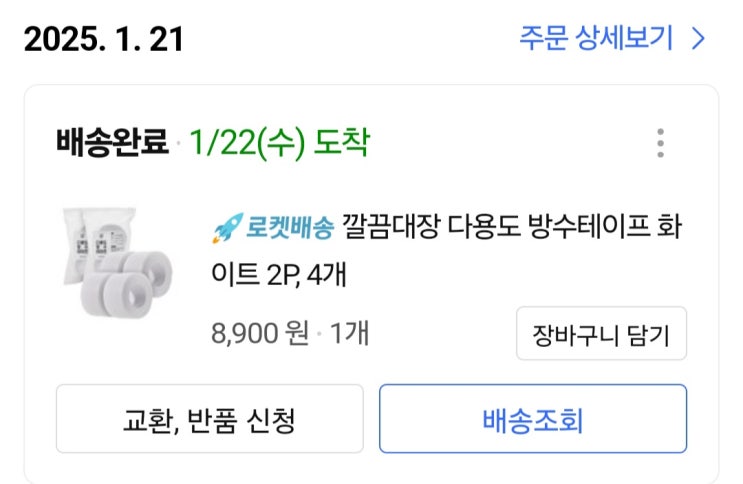Click the dot separator after 배송완료
This screenshot has height=484, width=743.
click(x=178, y=144)
